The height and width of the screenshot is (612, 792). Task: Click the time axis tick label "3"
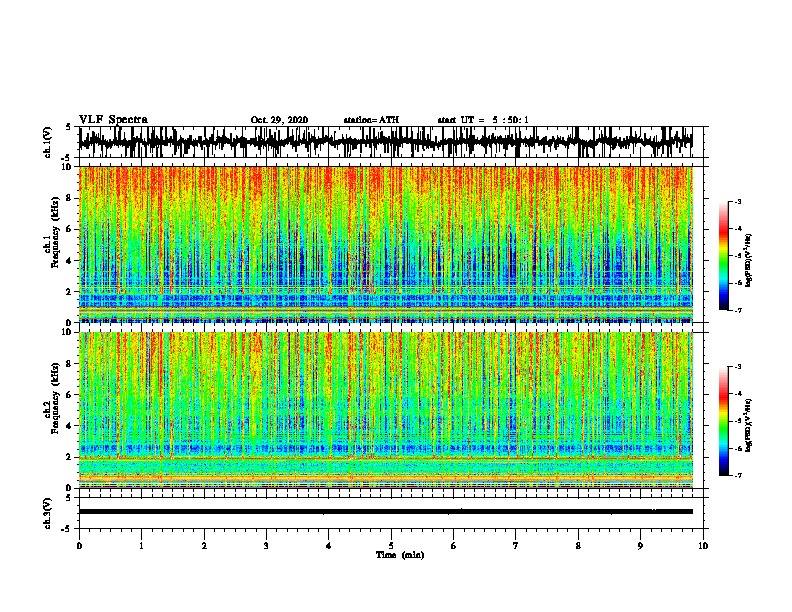266,546
